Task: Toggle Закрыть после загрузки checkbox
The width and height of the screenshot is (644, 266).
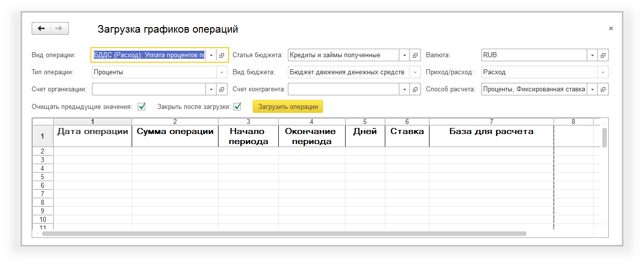Action: pyautogui.click(x=237, y=106)
